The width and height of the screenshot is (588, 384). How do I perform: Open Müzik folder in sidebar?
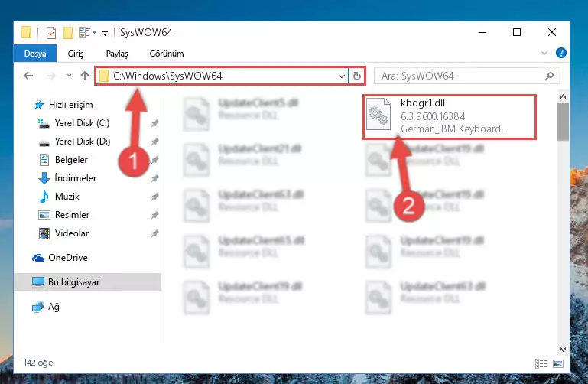[67, 196]
